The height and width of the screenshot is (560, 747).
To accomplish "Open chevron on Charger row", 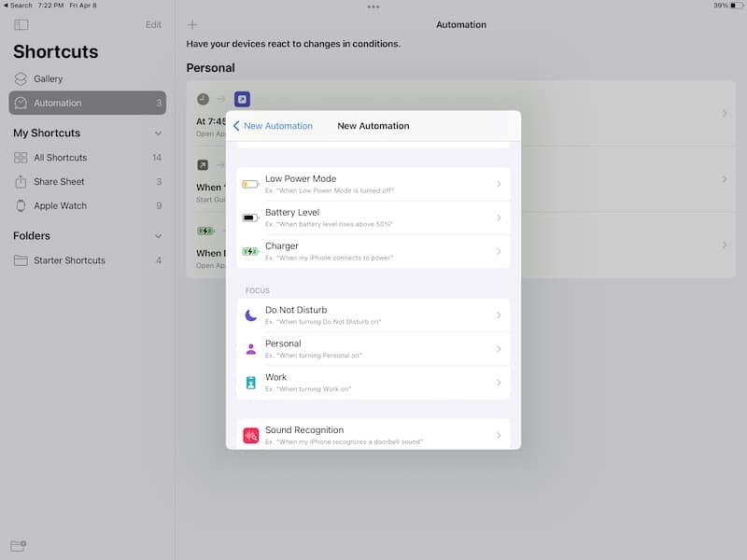I will pos(499,251).
